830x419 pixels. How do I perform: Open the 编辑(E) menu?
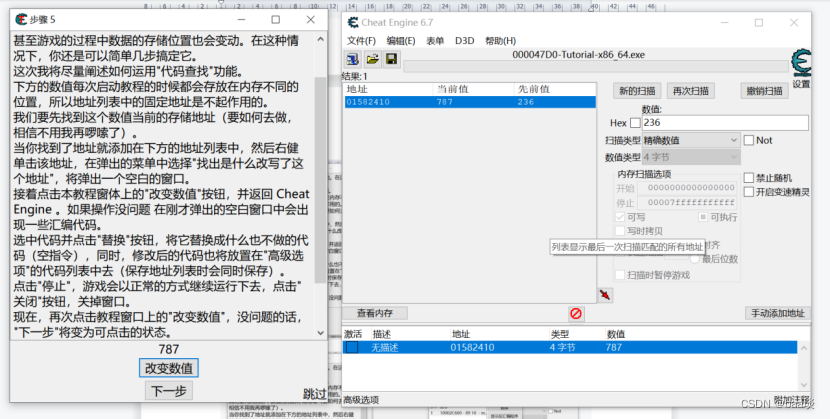click(401, 41)
